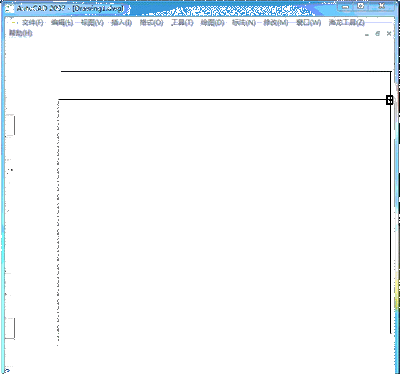Screen dimensions: 400x374
Task: Minimize the Drawing1.dwg document window
Action: [367, 34]
